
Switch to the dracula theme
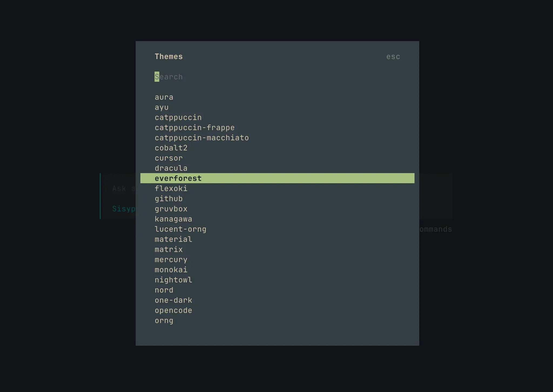(x=171, y=168)
